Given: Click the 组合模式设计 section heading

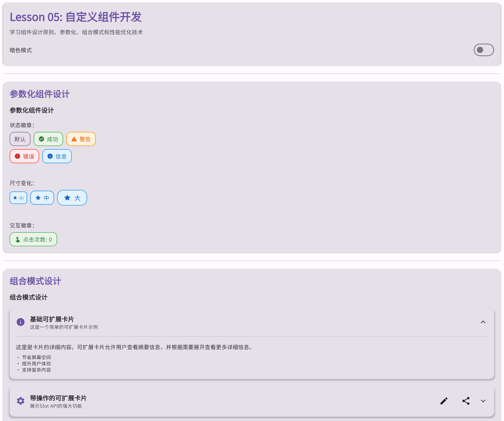Looking at the screenshot, I should [x=35, y=281].
